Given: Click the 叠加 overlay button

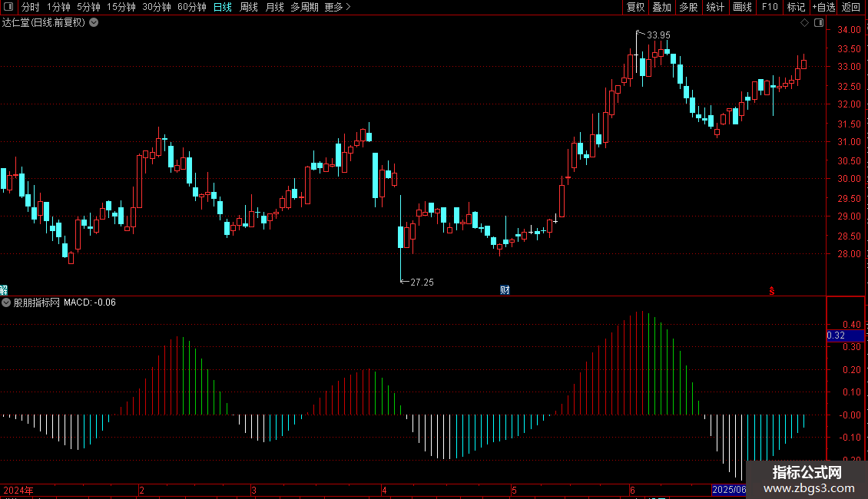Looking at the screenshot, I should pyautogui.click(x=661, y=7).
